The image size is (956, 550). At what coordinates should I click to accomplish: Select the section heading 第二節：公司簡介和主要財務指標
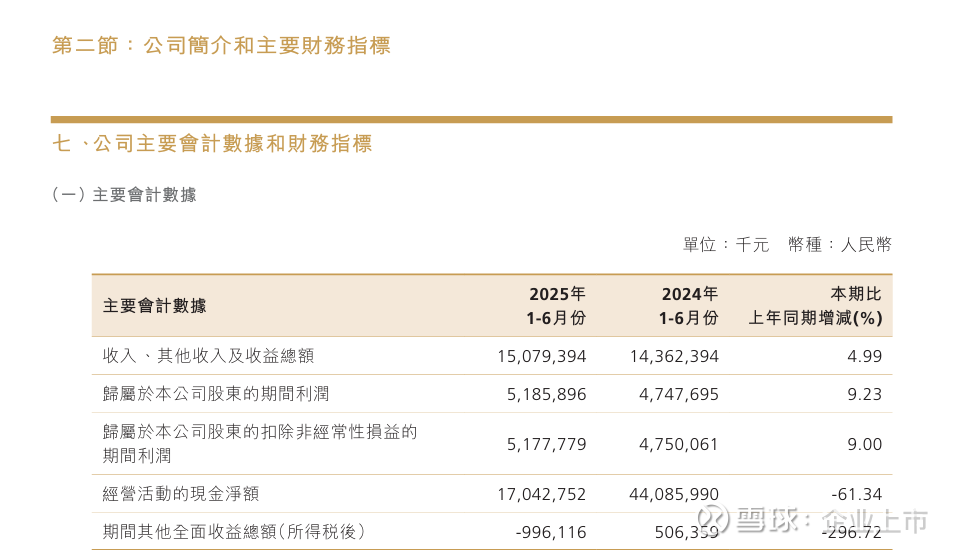221,46
